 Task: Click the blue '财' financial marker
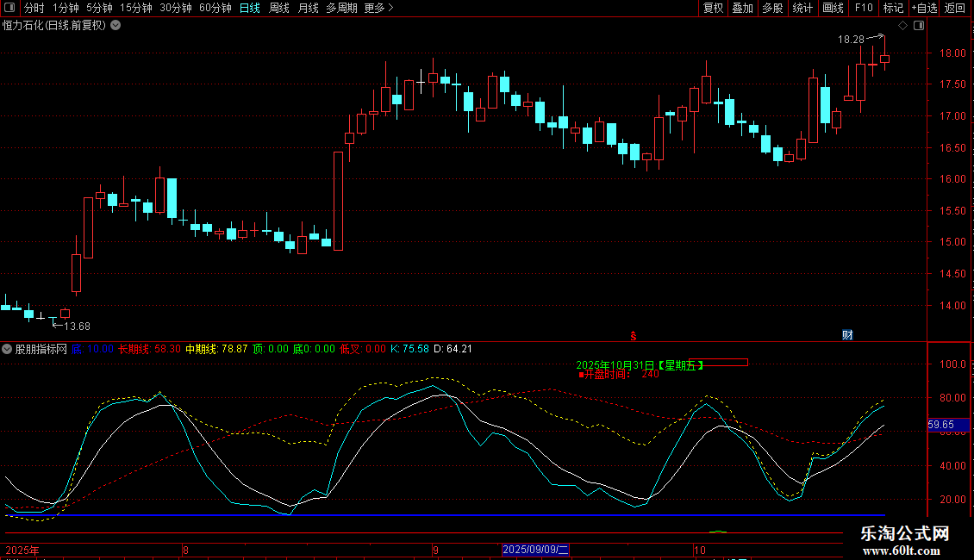coord(847,335)
